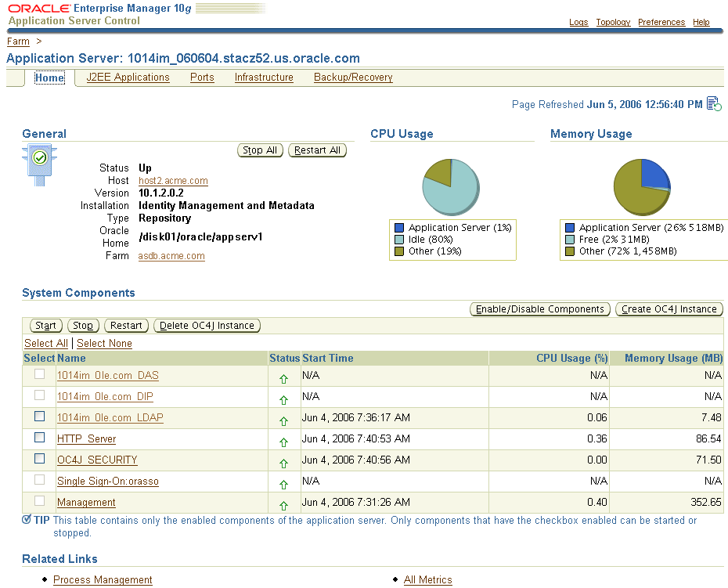Open the OC4J_SECURITY component link
Image resolution: width=728 pixels, height=588 pixels.
point(97,460)
